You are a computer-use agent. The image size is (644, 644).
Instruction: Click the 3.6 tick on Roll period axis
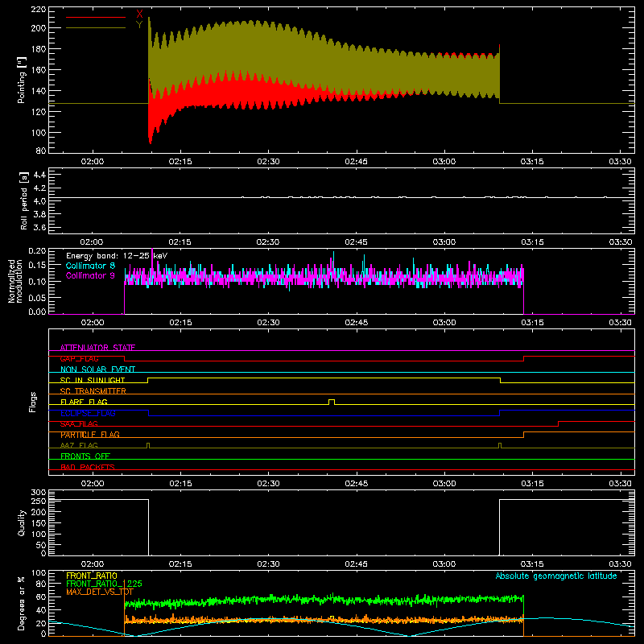pyautogui.click(x=39, y=227)
